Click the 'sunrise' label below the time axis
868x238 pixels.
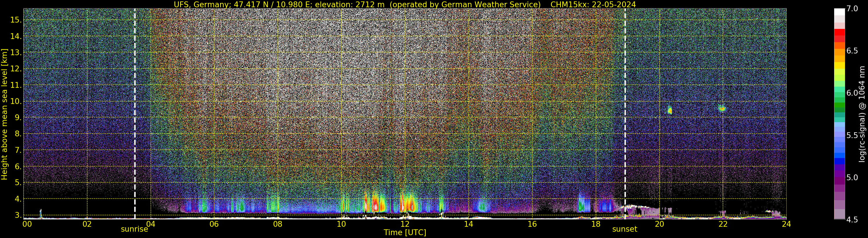point(134,229)
